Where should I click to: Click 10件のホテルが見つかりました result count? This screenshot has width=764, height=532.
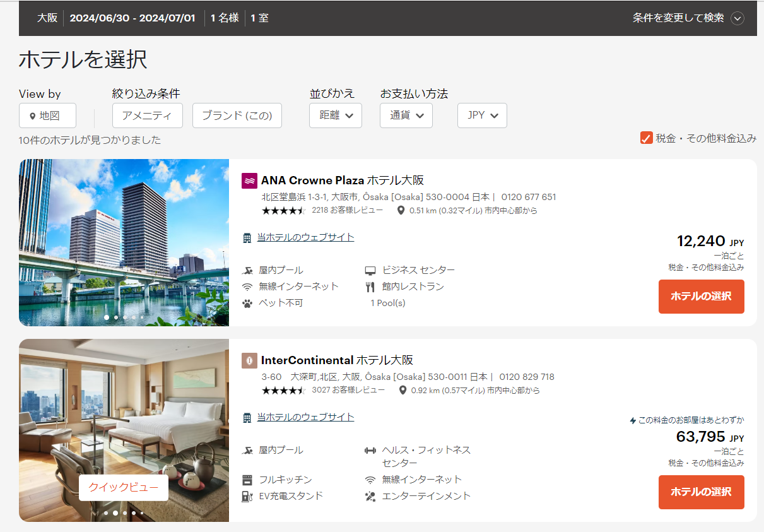tap(90, 140)
